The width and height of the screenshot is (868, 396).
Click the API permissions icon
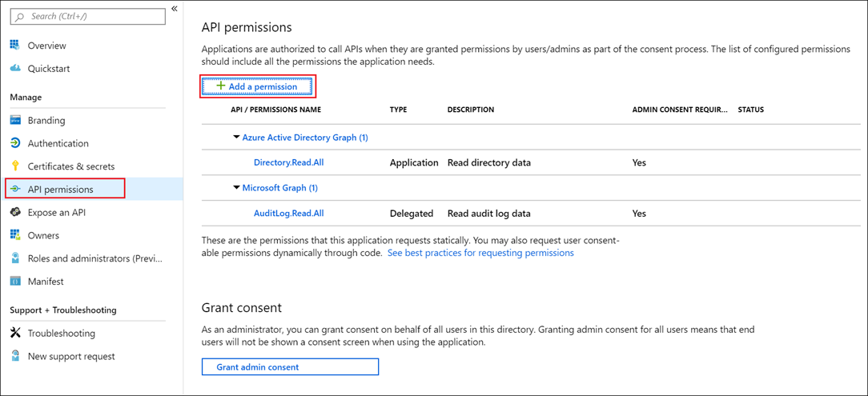pos(15,189)
